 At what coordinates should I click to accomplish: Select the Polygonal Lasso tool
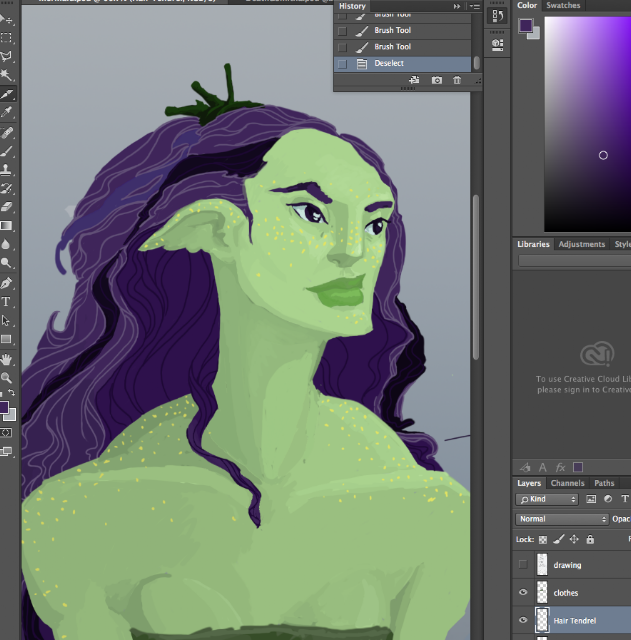coord(6,56)
